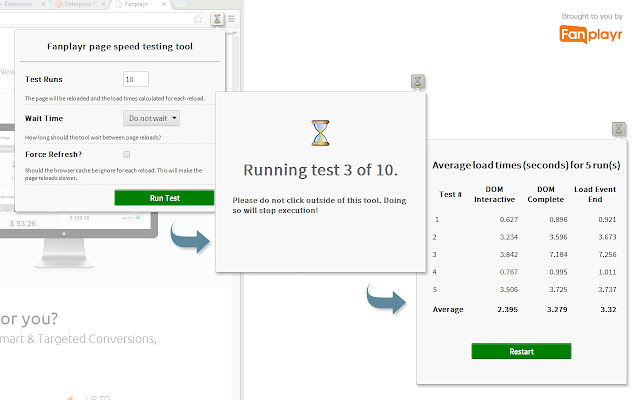Close the Extensions browser tab
The image size is (640, 400).
(x=44, y=4)
